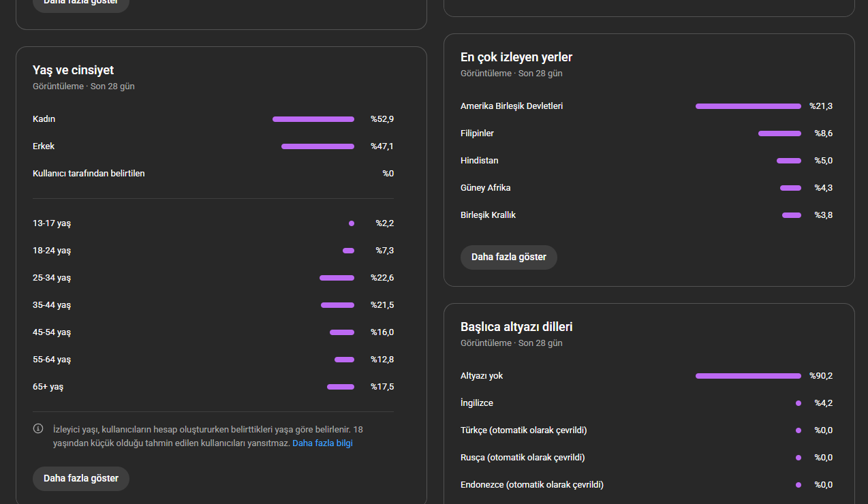Click the Filipinler row
This screenshot has width=868, height=504.
[647, 133]
